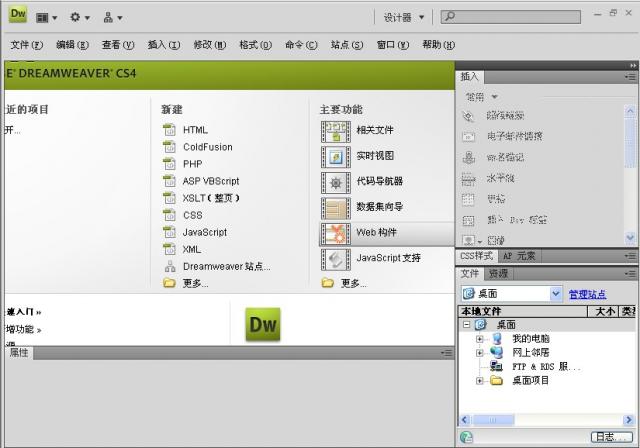The image size is (640, 448).
Task: Open the 属性 panel options menu
Action: coord(447,353)
